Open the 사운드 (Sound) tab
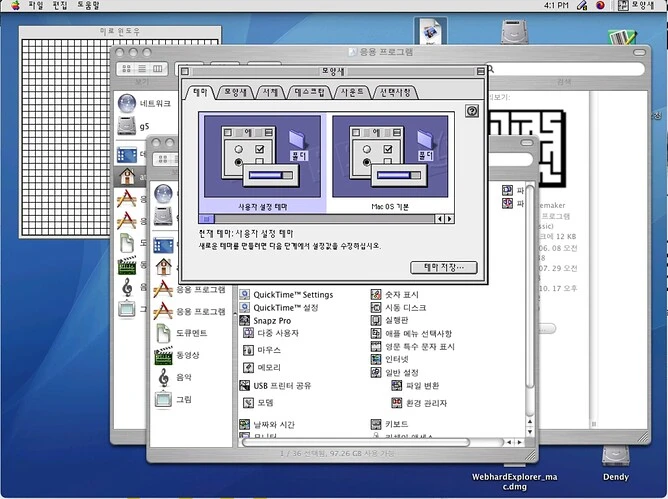Image resolution: width=668 pixels, height=499 pixels. pyautogui.click(x=357, y=92)
